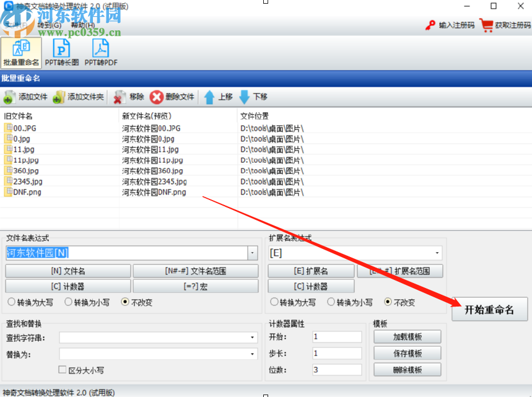Click the 获取注册码 shopping cart icon

click(x=487, y=25)
